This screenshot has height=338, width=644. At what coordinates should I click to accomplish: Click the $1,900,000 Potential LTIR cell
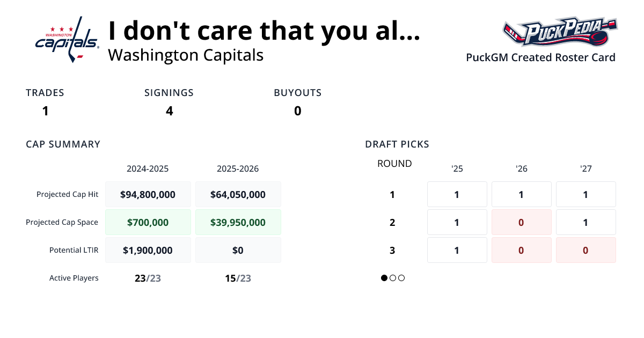148,250
